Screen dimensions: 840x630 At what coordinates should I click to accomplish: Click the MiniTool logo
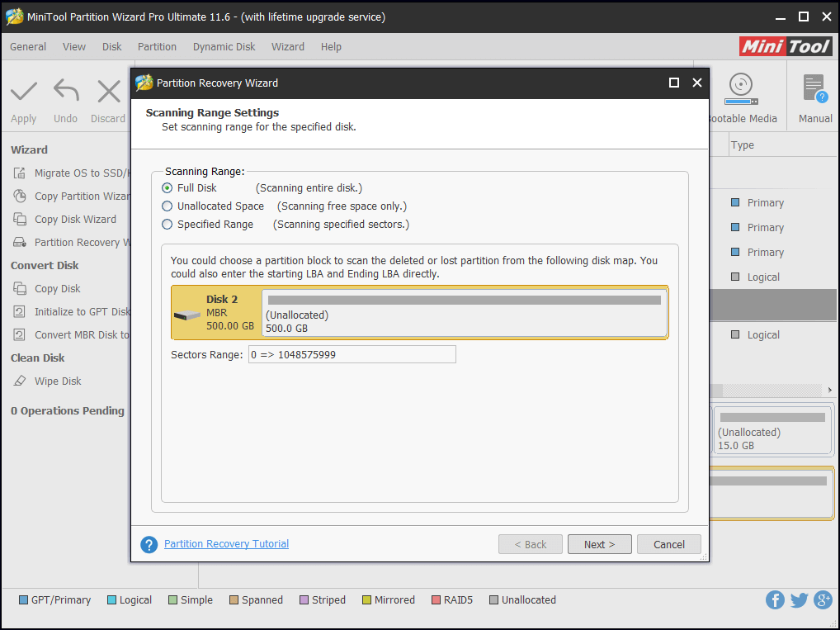click(x=786, y=46)
